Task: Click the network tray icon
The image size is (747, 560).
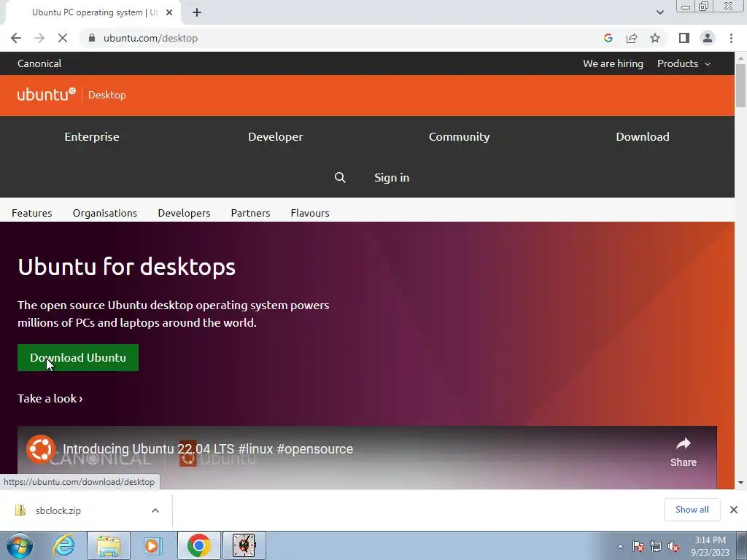Action: coord(656,547)
